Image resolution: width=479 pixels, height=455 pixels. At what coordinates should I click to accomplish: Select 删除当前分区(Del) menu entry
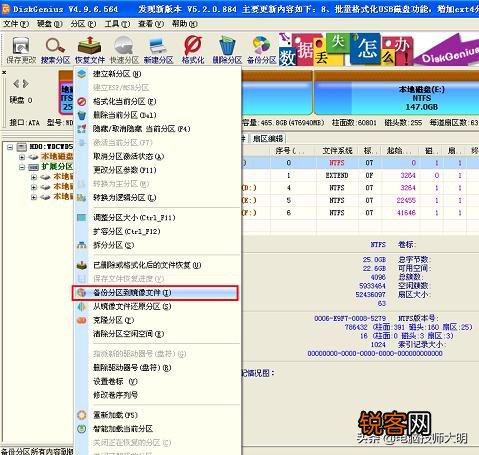point(157,115)
